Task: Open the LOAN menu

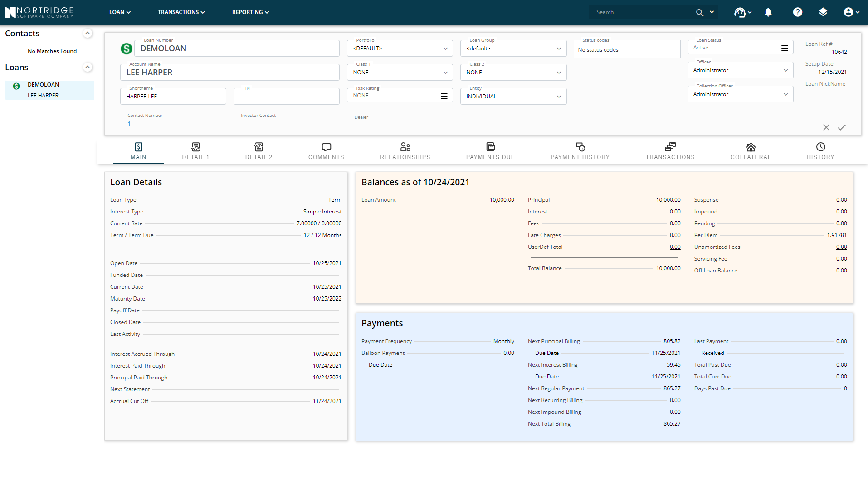Action: (120, 12)
